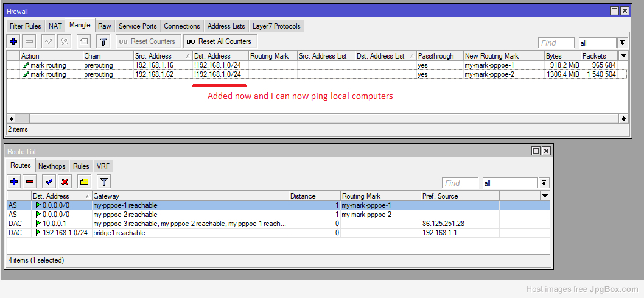
Task: Click the yellow comment icon in Route List
Action: pos(84,182)
